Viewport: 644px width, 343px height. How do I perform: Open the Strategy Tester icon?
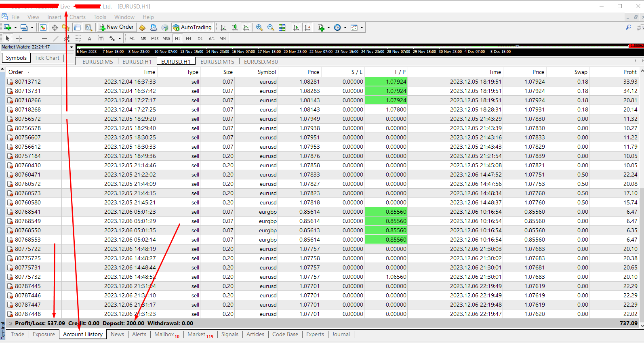click(88, 27)
